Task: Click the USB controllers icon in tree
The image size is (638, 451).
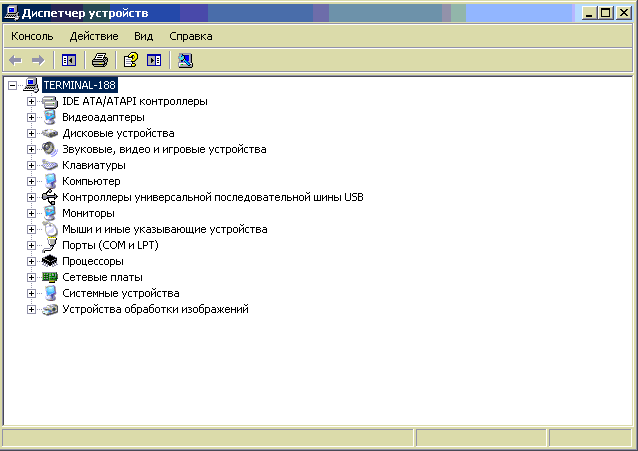Action: click(50, 197)
